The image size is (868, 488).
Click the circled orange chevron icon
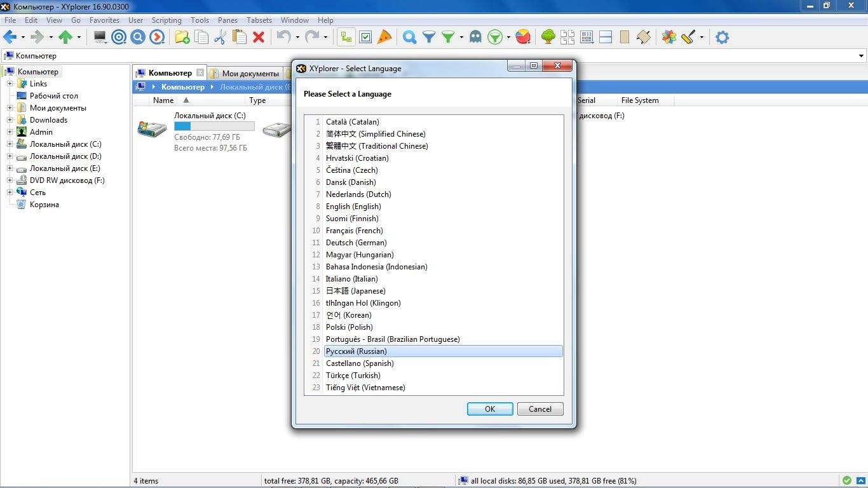[x=157, y=37]
